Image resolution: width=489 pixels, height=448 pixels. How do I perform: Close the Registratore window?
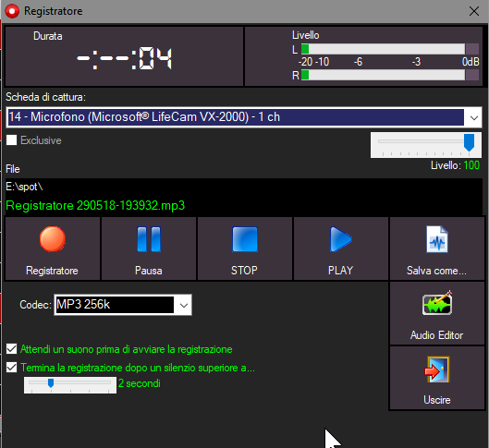click(474, 11)
